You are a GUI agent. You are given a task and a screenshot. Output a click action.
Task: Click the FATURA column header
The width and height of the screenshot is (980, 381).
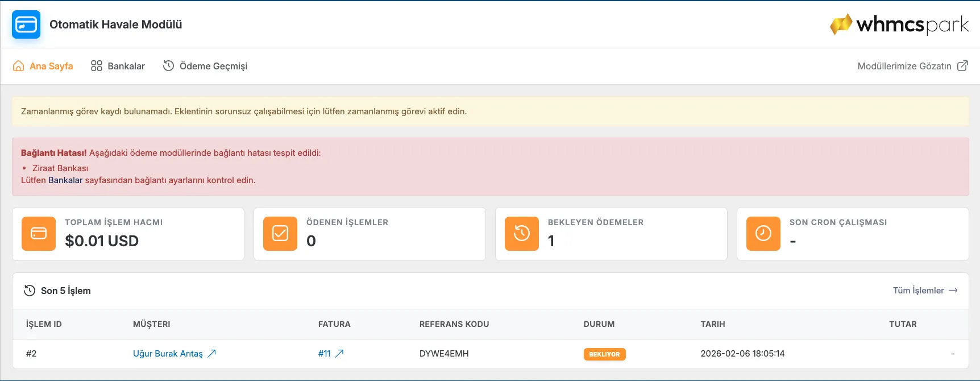pos(334,324)
